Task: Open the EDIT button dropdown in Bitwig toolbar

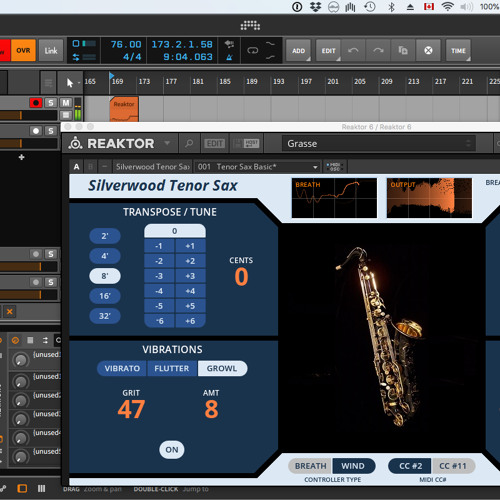Action: [x=328, y=50]
